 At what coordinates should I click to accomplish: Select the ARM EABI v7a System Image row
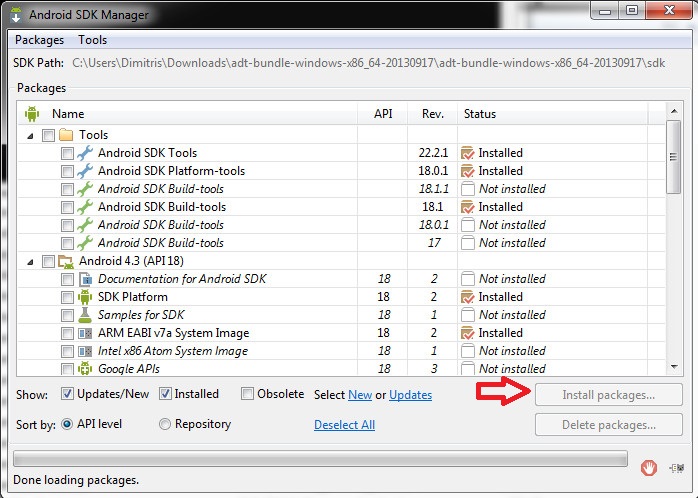point(342,333)
